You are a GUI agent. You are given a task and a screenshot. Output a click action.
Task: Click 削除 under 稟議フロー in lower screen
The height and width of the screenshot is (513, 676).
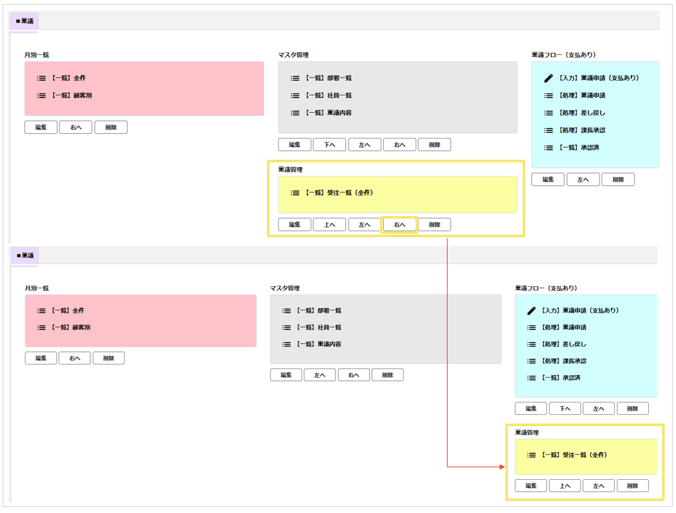pos(632,409)
